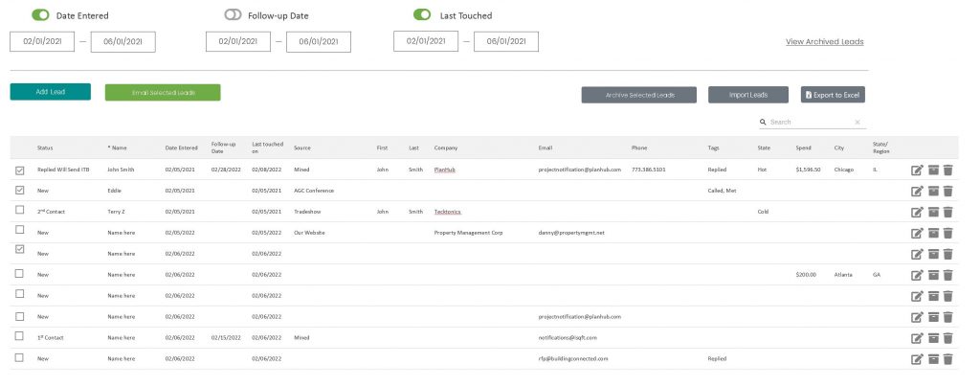Click the edit icon in the Atlanta lead row

[917, 275]
